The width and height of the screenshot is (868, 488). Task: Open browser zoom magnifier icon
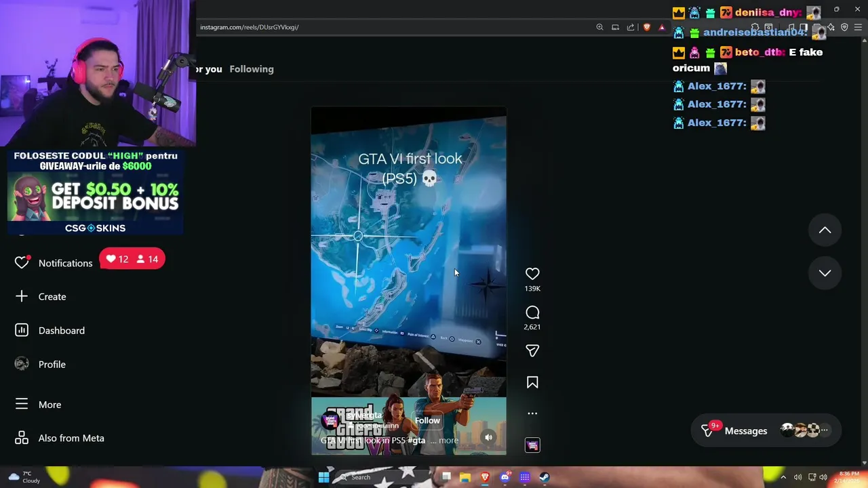(599, 27)
